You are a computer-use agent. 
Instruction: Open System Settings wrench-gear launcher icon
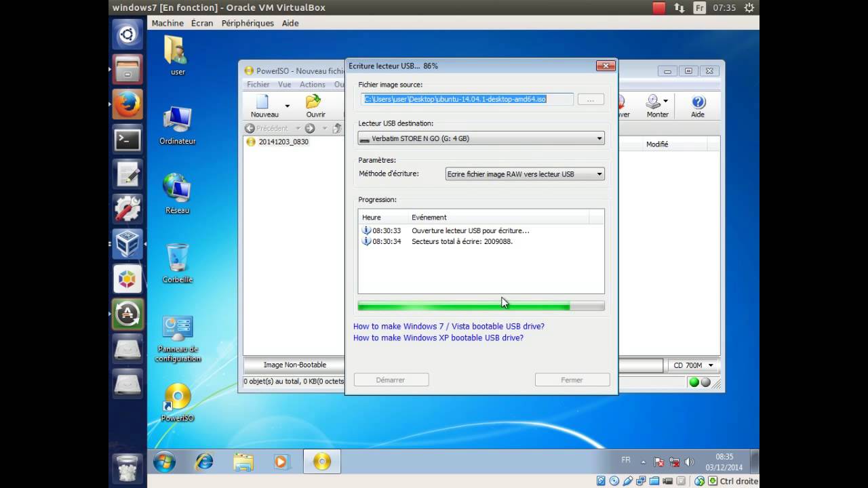[x=127, y=209]
